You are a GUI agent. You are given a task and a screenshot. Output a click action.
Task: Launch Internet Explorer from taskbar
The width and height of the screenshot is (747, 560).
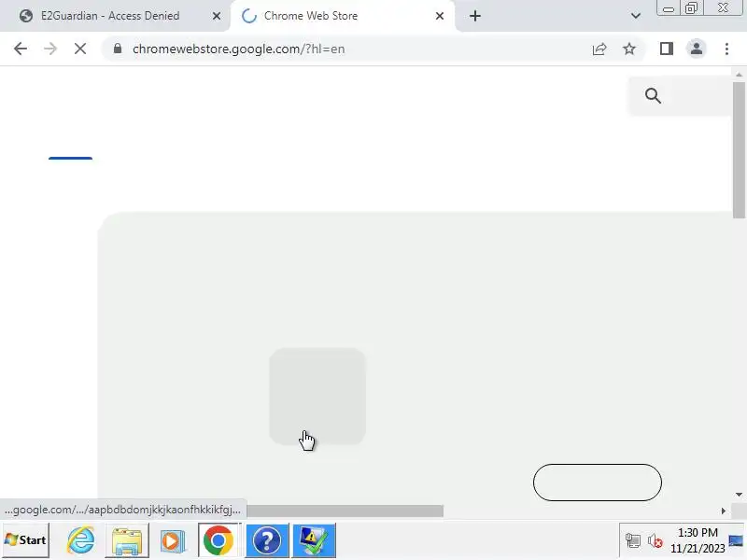point(81,540)
